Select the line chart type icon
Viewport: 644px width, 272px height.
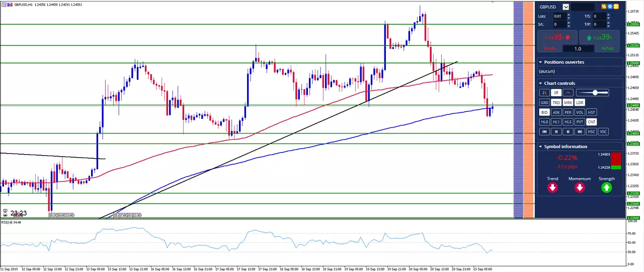568,93
